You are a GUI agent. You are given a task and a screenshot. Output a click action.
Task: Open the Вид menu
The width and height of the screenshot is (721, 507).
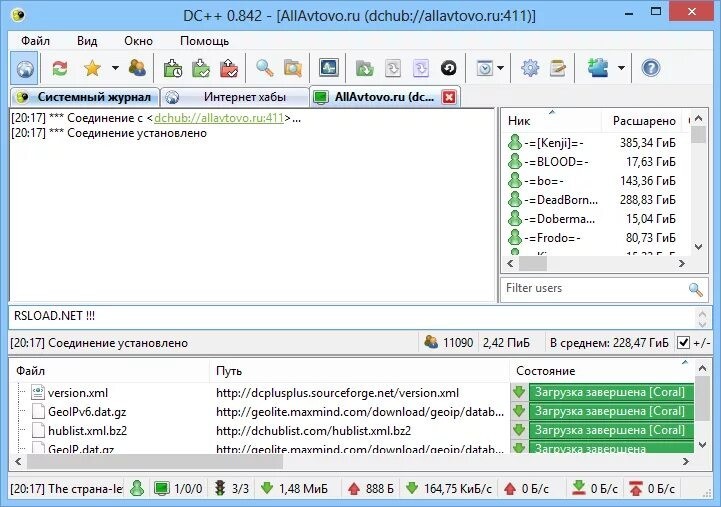click(87, 41)
